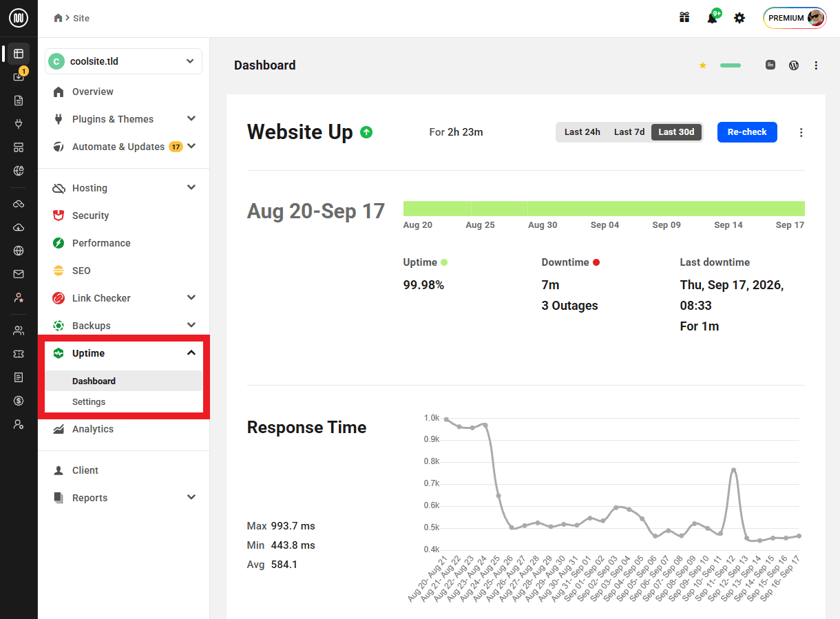Click the plug icon in black sidebar
This screenshot has width=840, height=619.
click(19, 124)
